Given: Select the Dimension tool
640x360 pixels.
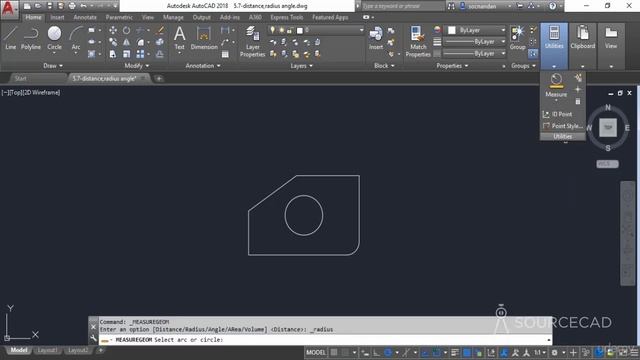Looking at the screenshot, I should coord(204,38).
